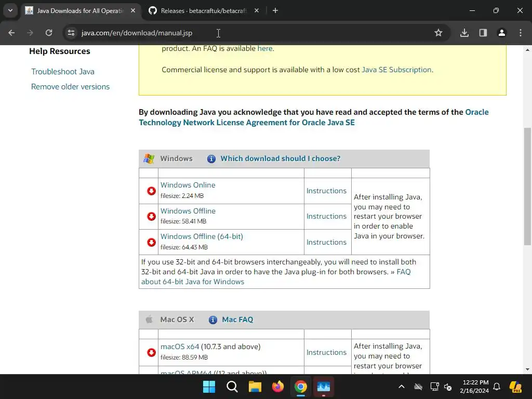Click the page vertical scrollbar thumb

tap(527, 187)
